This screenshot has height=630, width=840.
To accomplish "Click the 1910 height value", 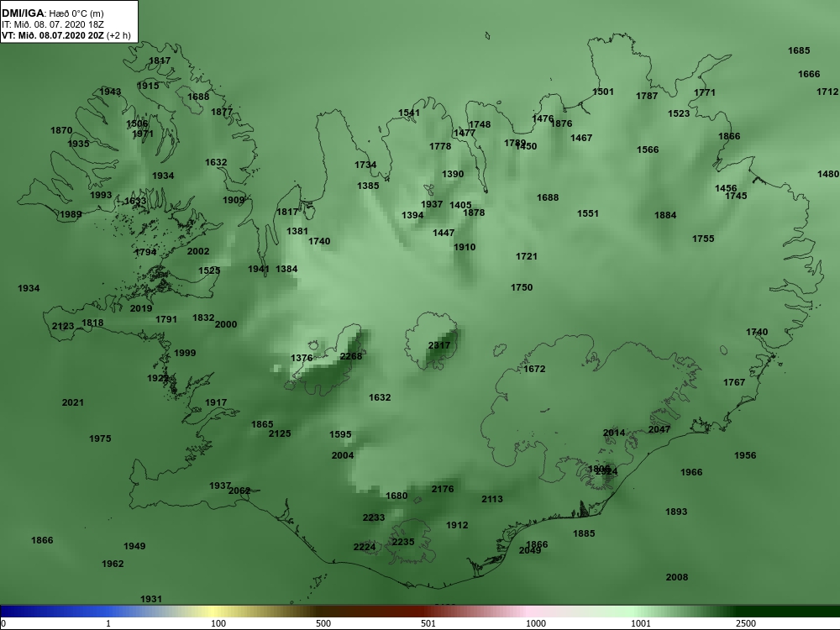I will 465,247.
